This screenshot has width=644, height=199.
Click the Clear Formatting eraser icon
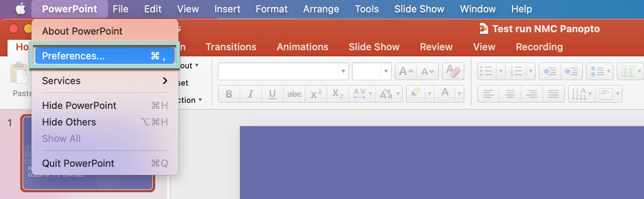click(x=453, y=71)
